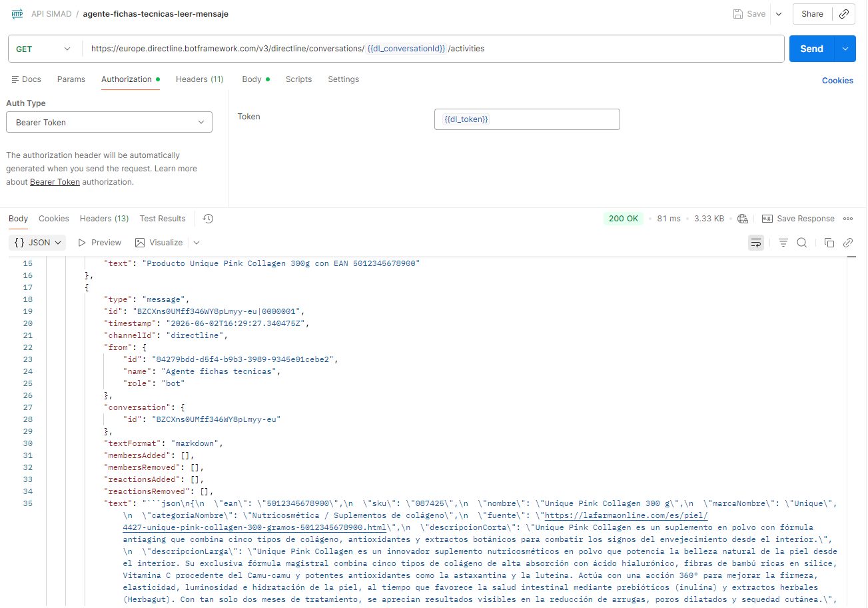Open the Auth Type Bearer Token dropdown
868x608 pixels.
(x=109, y=123)
